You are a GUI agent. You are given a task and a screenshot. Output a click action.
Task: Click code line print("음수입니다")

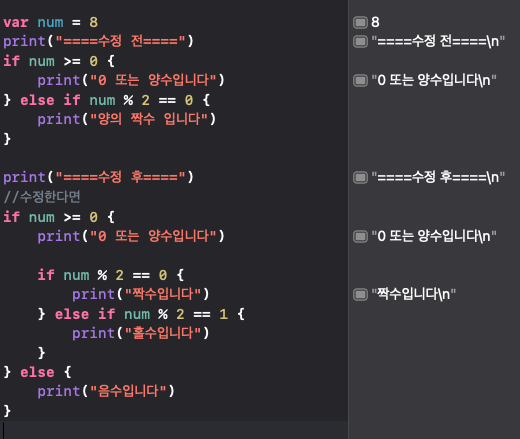tap(106, 391)
